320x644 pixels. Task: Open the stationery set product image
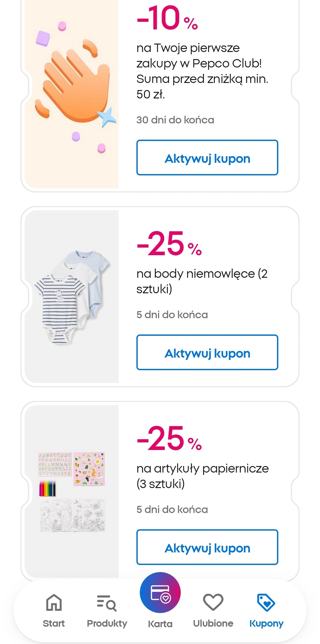[72, 491]
